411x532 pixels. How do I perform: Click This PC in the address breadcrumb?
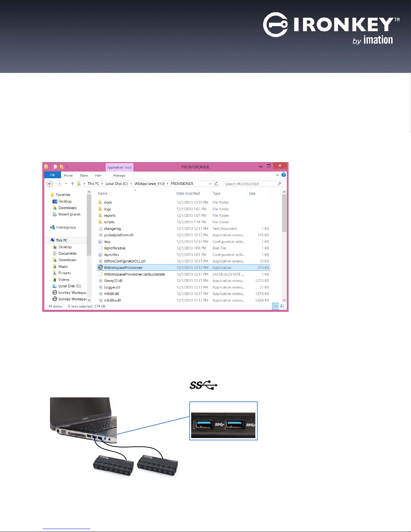coord(93,184)
